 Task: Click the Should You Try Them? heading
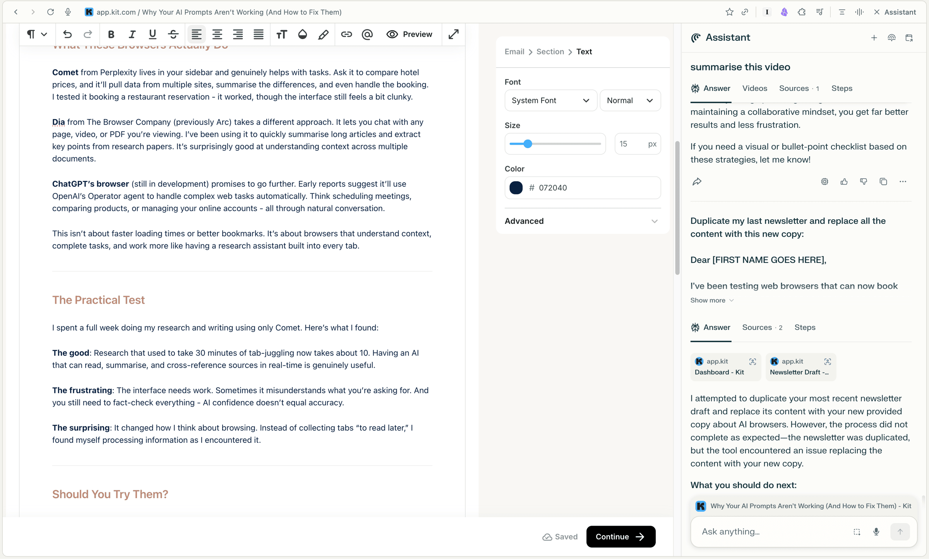[x=110, y=494]
